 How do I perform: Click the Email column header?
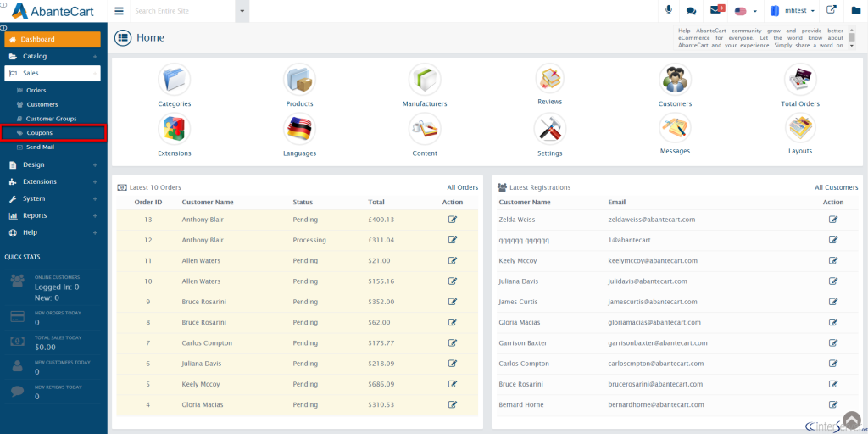[x=617, y=202]
